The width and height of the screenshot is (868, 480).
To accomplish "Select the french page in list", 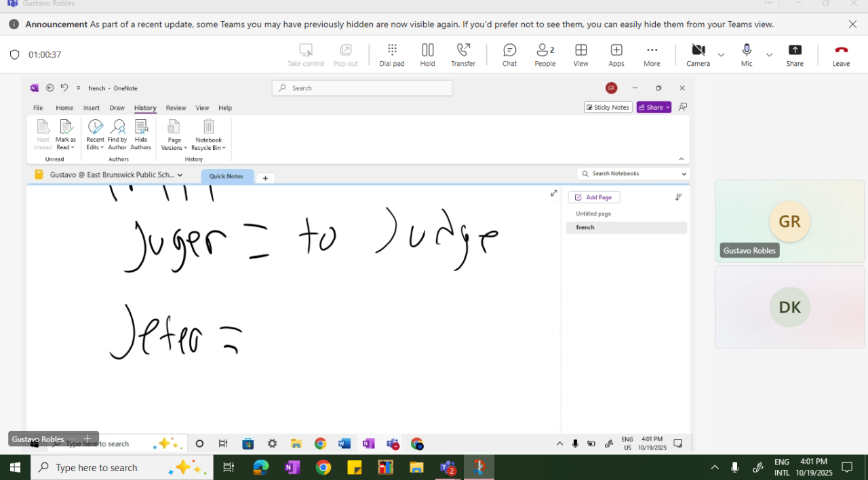I will [x=627, y=227].
